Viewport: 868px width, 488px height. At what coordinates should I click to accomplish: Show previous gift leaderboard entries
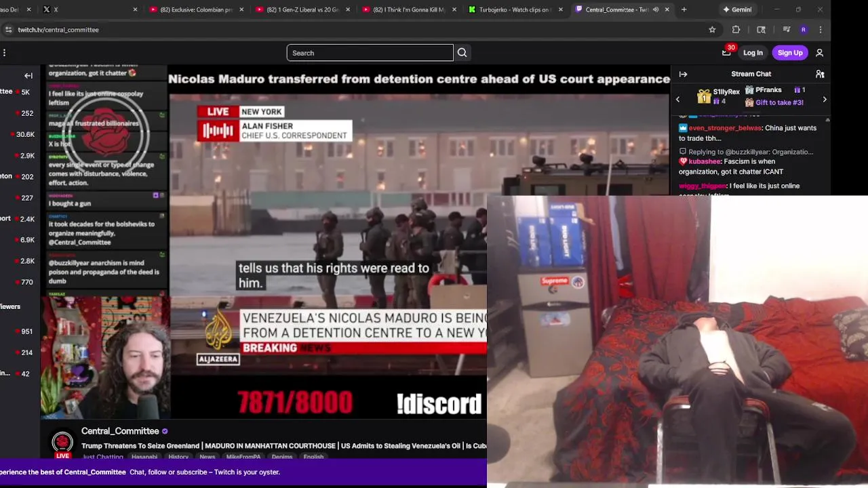pyautogui.click(x=677, y=100)
